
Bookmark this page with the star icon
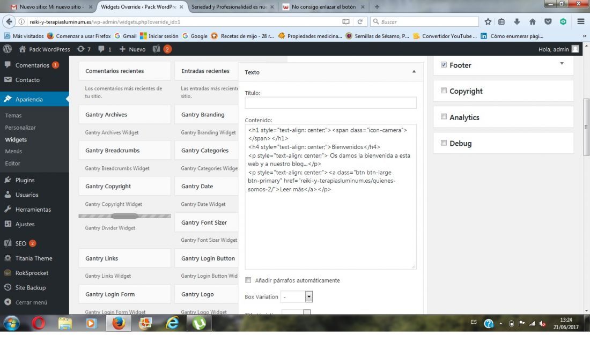point(488,22)
